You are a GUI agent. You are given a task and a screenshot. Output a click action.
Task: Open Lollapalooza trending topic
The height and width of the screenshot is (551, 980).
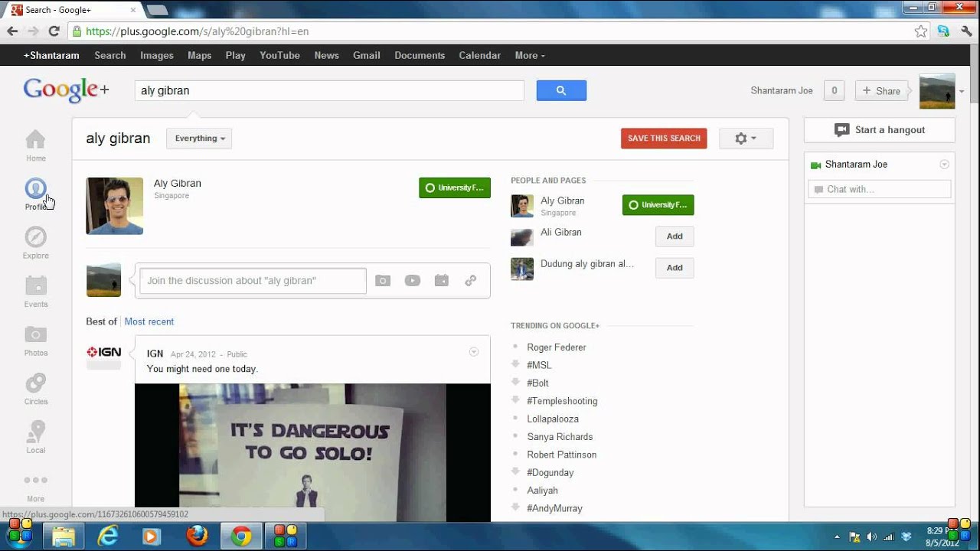[553, 419]
